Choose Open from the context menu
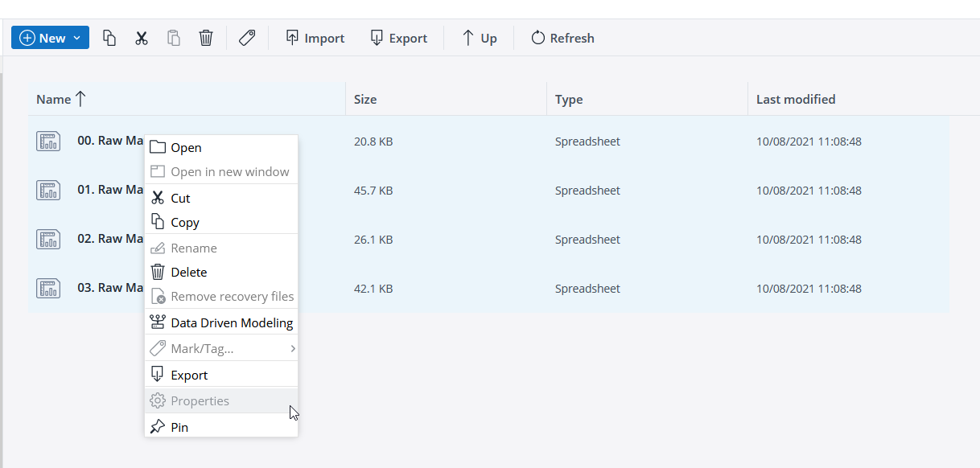This screenshot has height=468, width=980. (186, 148)
